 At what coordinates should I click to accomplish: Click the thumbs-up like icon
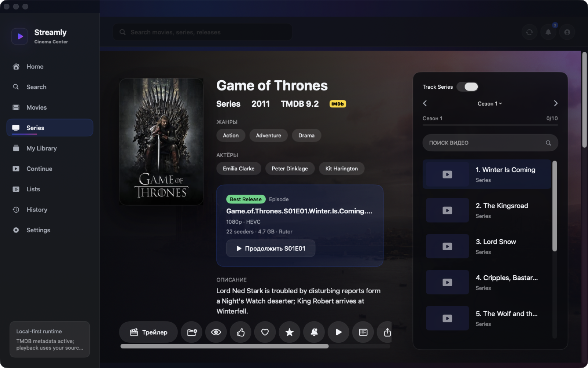tap(241, 332)
